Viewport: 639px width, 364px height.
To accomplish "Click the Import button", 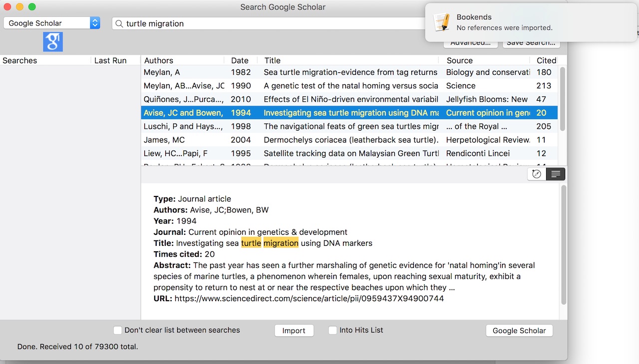I will pos(294,331).
